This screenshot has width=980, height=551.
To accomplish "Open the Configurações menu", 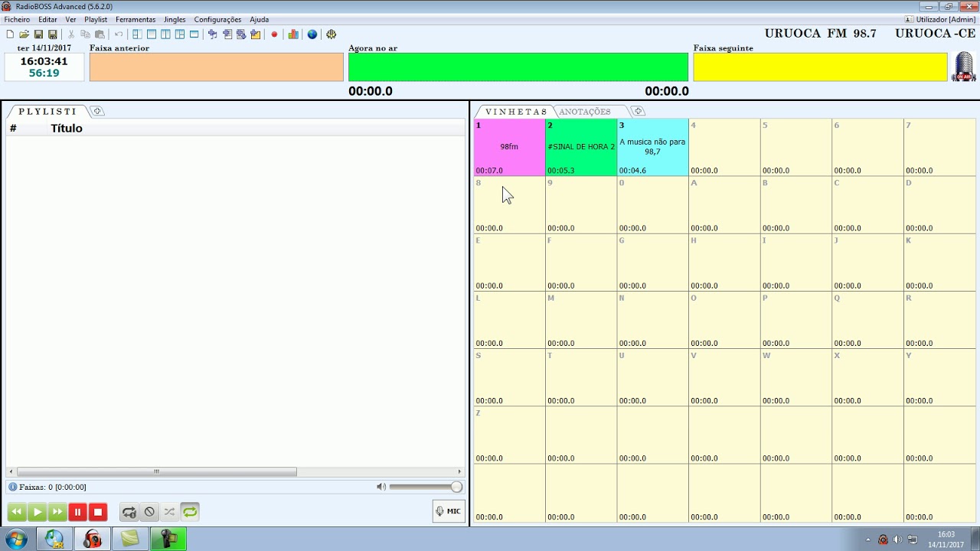I will click(x=217, y=19).
